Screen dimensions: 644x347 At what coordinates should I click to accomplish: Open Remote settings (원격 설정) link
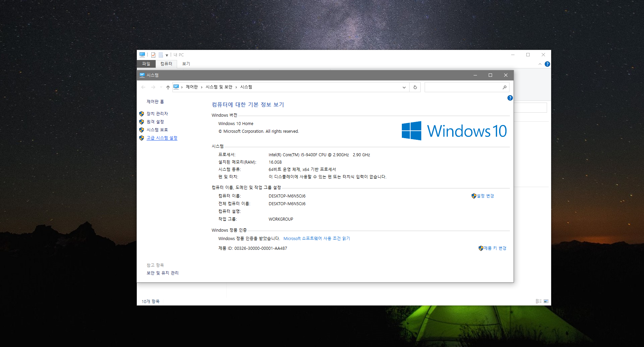pyautogui.click(x=155, y=122)
